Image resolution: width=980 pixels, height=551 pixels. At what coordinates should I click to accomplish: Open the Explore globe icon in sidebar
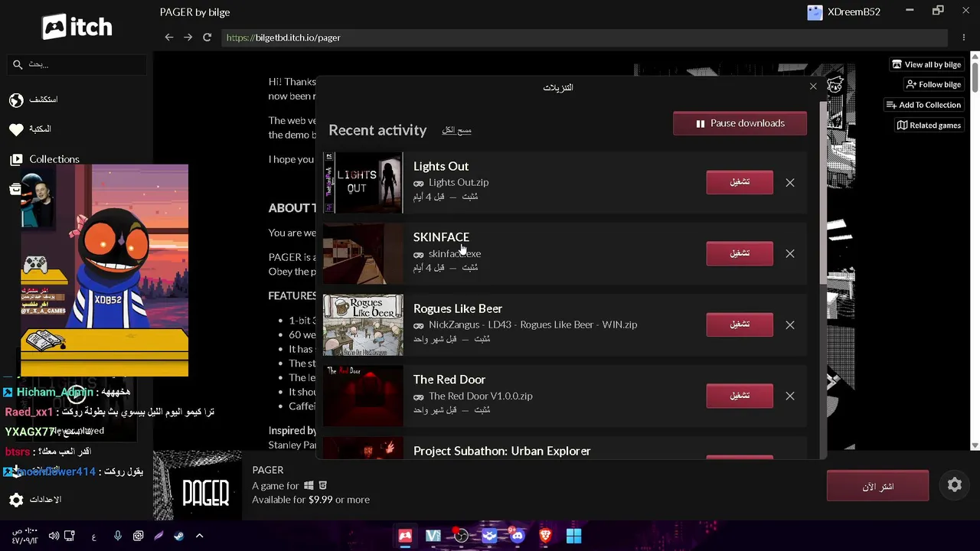pos(16,100)
